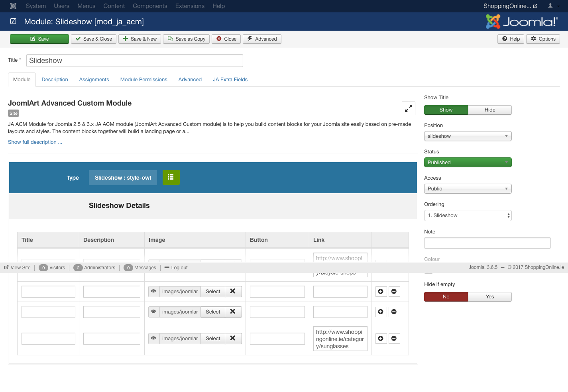This screenshot has width=568, height=392.
Task: Click the Advanced toolbar button
Action: (x=262, y=39)
